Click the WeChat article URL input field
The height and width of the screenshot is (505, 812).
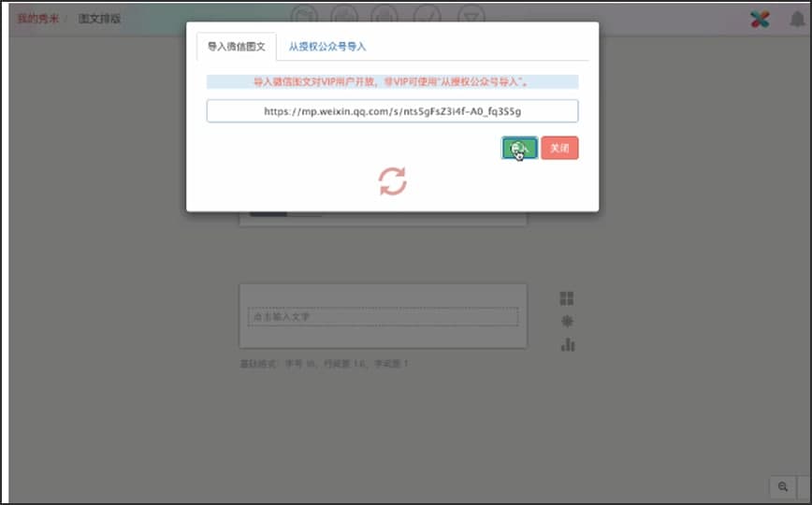(x=392, y=111)
